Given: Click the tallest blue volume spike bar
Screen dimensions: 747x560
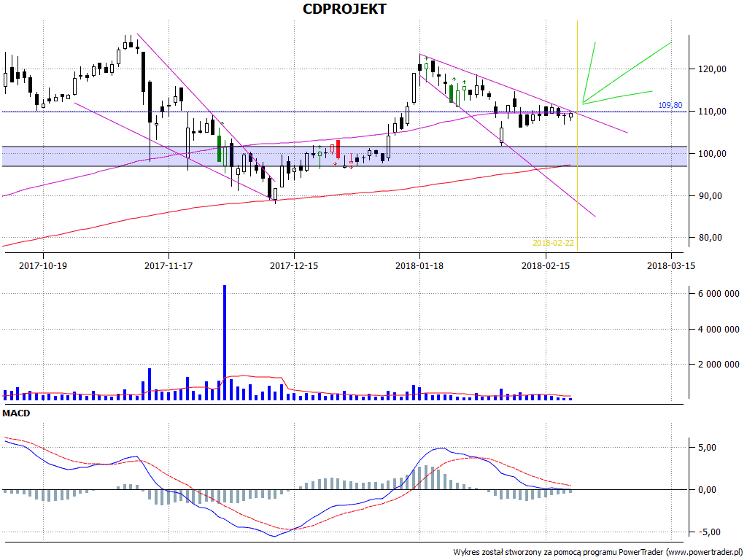Looking at the screenshot, I should [225, 343].
